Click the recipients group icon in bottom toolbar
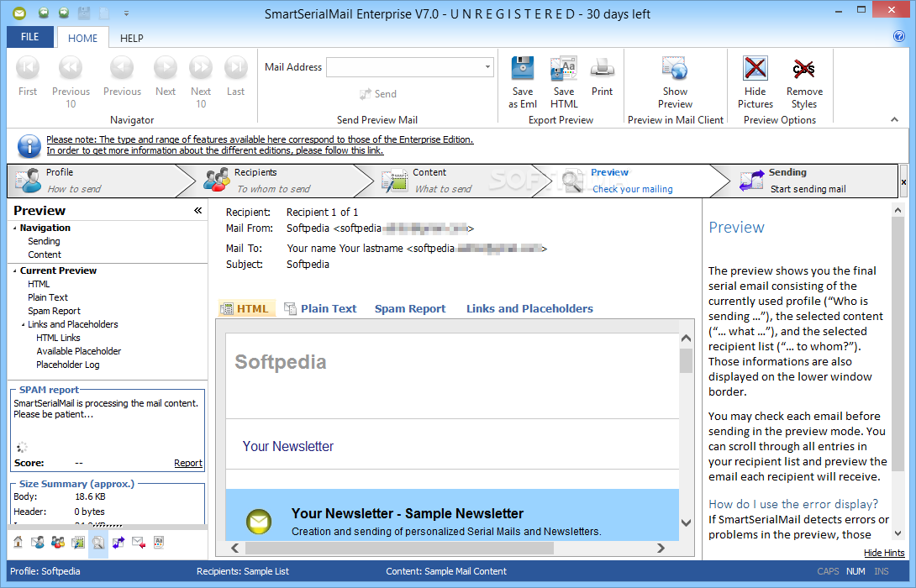This screenshot has height=588, width=916. pos(58,542)
